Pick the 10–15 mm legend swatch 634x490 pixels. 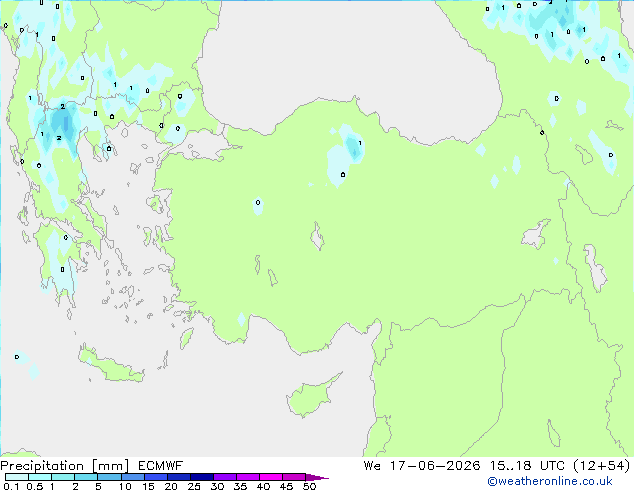pos(132,477)
